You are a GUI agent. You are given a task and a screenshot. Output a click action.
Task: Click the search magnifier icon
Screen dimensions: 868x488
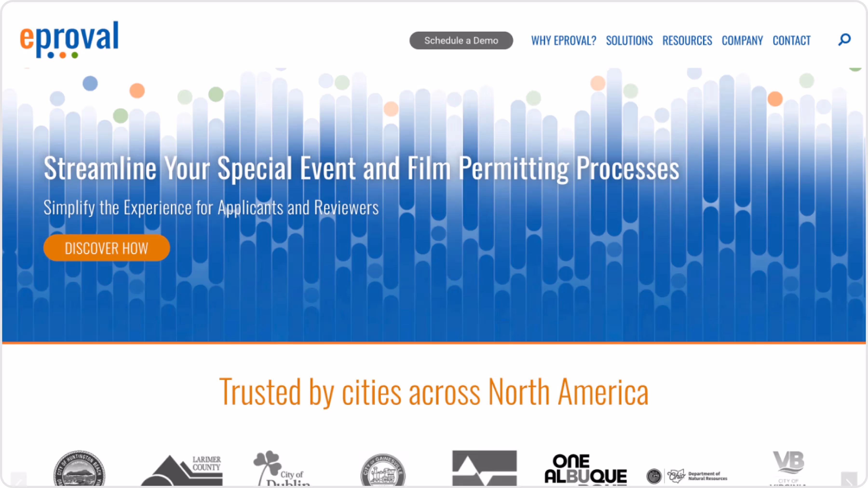(844, 40)
